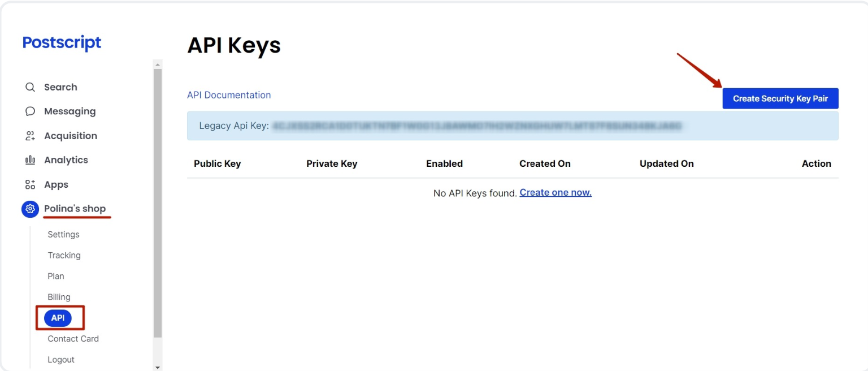Screen dimensions: 868x371
Task: Click the Apps grid icon
Action: [31, 184]
